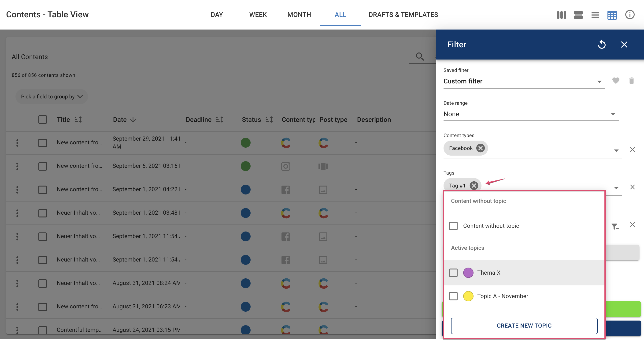644x340 pixels.
Task: Switch to the MONTH tab
Action: [x=299, y=15]
